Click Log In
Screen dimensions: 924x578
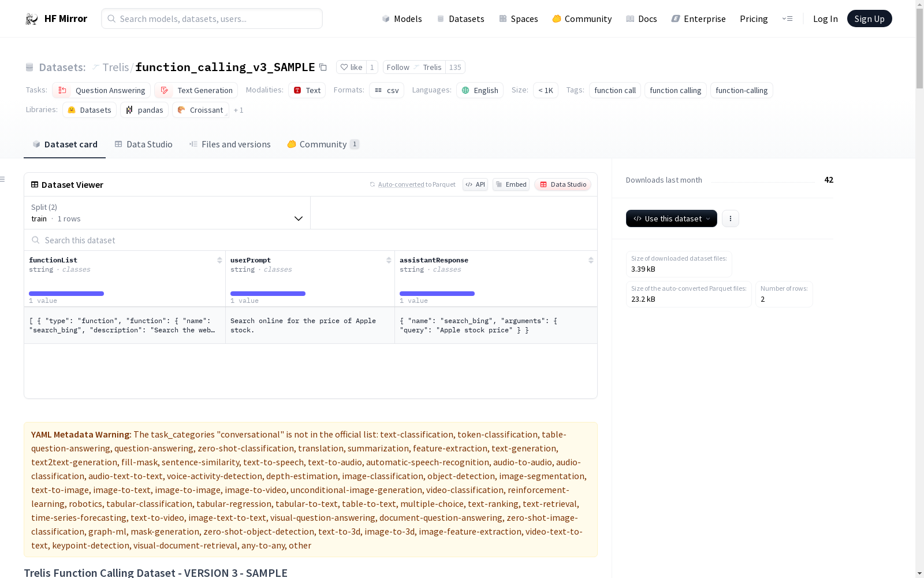825,19
